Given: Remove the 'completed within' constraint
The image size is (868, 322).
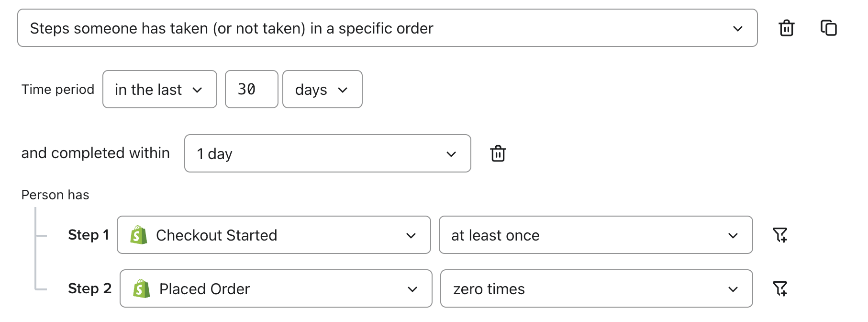Looking at the screenshot, I should (498, 153).
